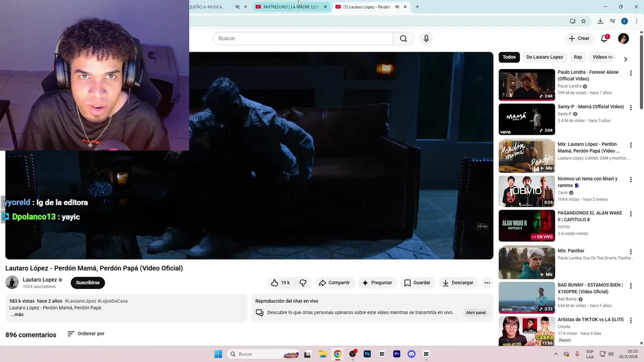Open Chrome profile E avatar
Viewport: 644px width, 362px height.
pyautogui.click(x=624, y=21)
